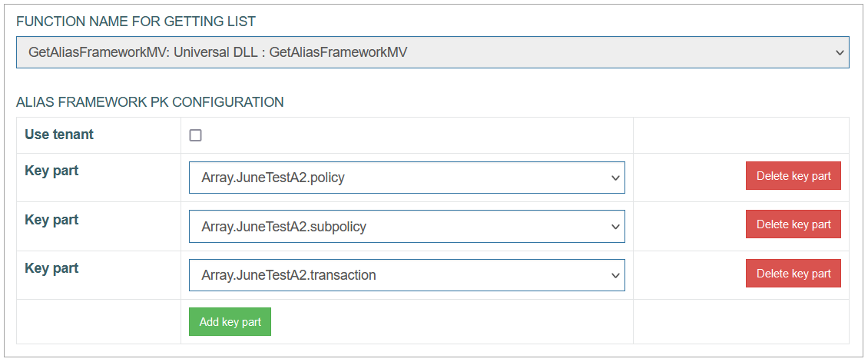Viewport: 868px width, 362px height.
Task: Open the function name GetAliasFrameworkMV dropdown
Action: point(432,52)
